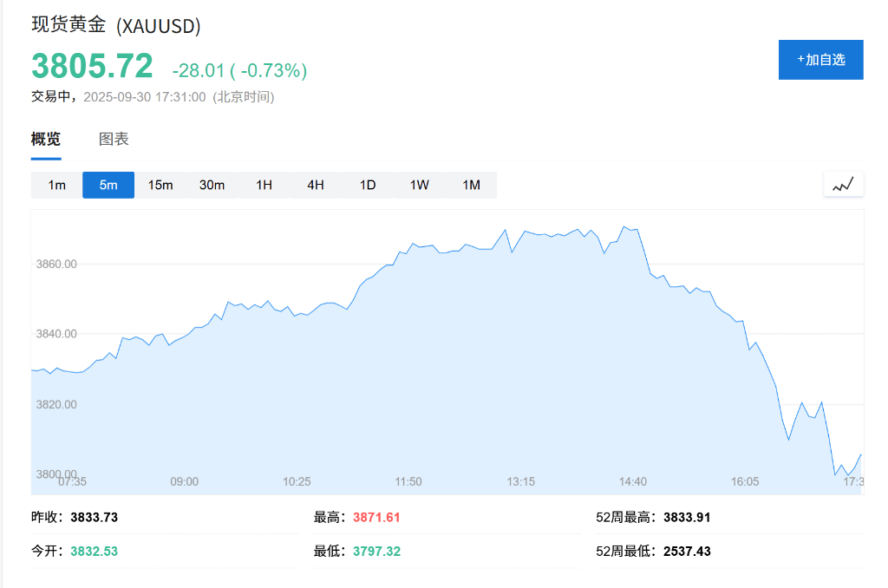Viewport: 888px width, 588px height.
Task: Select the 1M monthly interval
Action: coord(471,185)
